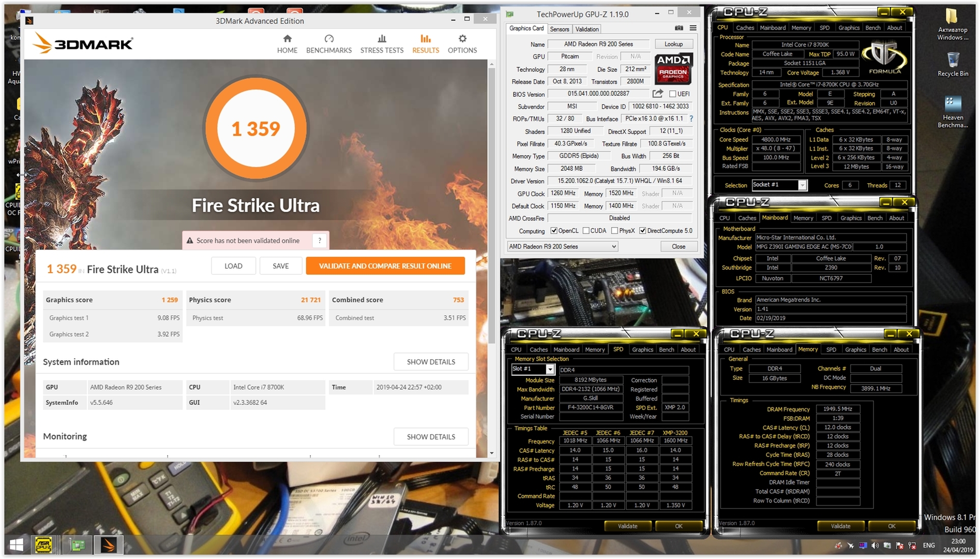Show details for System information

point(431,362)
